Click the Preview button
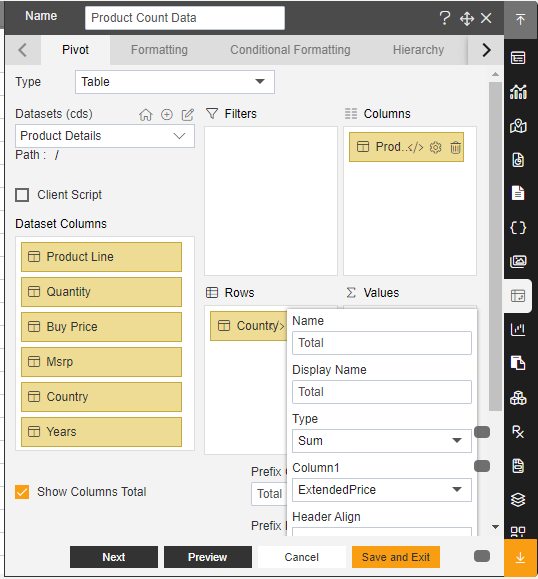Image resolution: width=538 pixels, height=579 pixels. click(208, 557)
